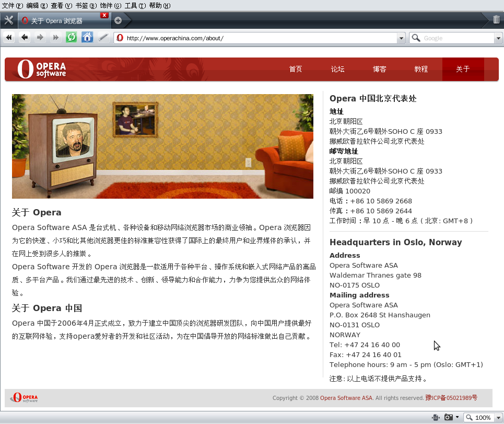Click the 注意: 以上电话不提供产品支持 note
Image resolution: width=504 pixels, height=424 pixels.
(x=379, y=379)
